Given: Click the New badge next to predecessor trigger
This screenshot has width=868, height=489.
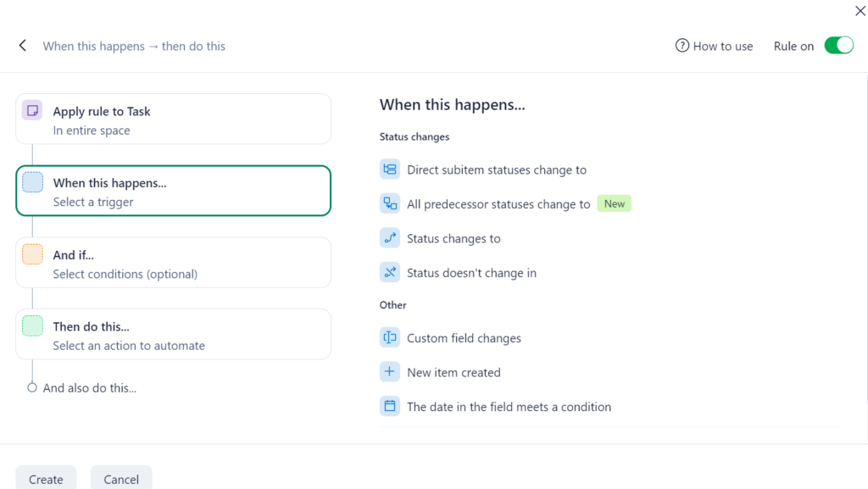Looking at the screenshot, I should [614, 203].
